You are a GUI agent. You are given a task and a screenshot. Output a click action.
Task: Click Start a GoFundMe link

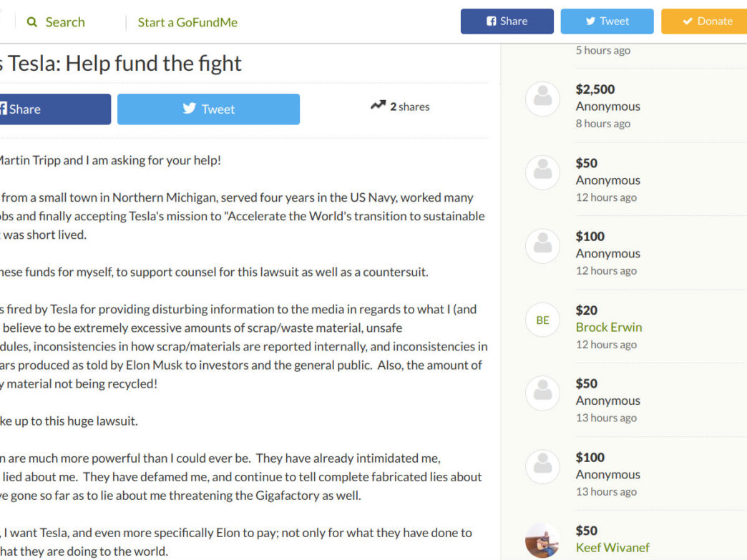pos(187,22)
